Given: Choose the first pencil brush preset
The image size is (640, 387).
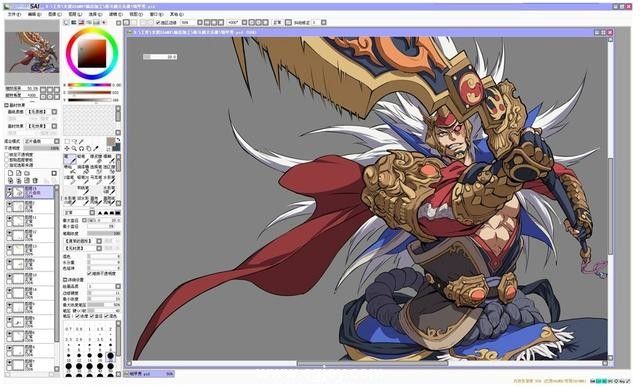Looking at the screenshot, I should pos(70,159).
